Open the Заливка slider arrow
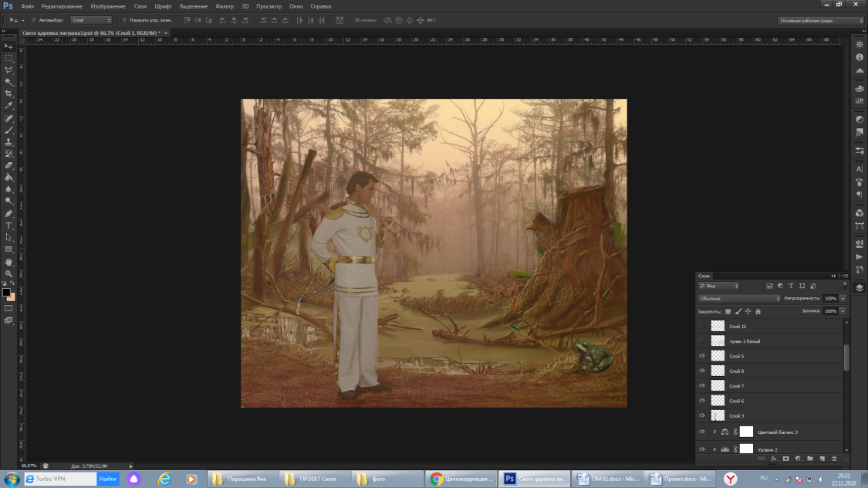The width and height of the screenshot is (868, 488). click(x=843, y=311)
